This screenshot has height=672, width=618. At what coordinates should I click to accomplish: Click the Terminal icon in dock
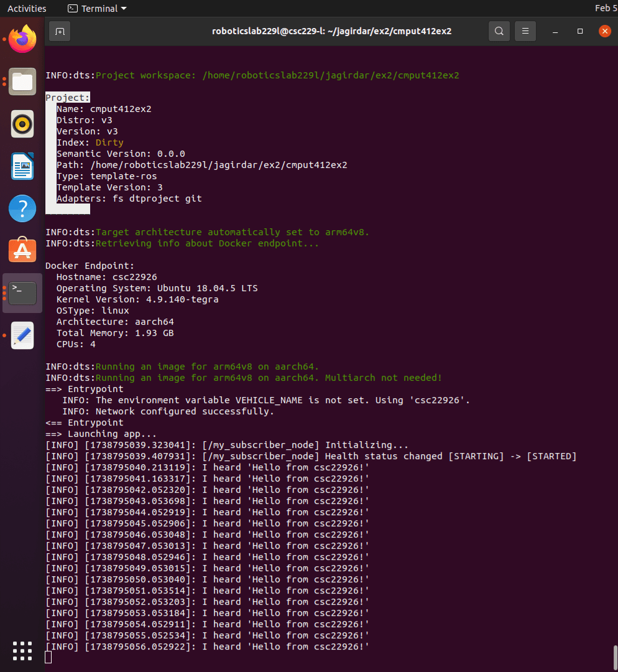coord(22,292)
